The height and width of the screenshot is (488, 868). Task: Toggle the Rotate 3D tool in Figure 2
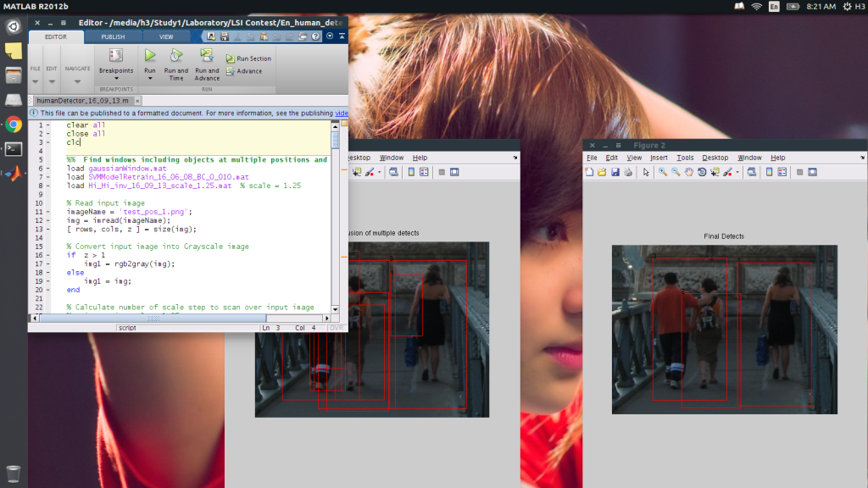point(702,172)
